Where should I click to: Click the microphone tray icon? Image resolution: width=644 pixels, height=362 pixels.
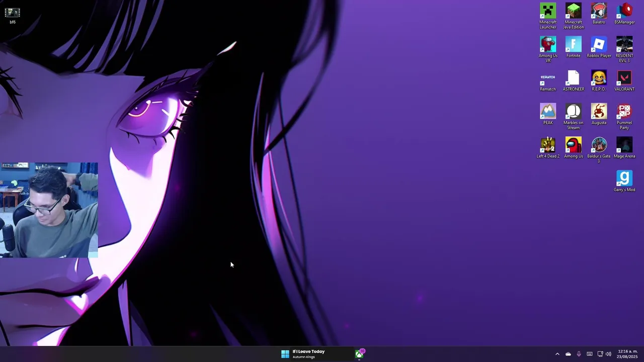579,354
